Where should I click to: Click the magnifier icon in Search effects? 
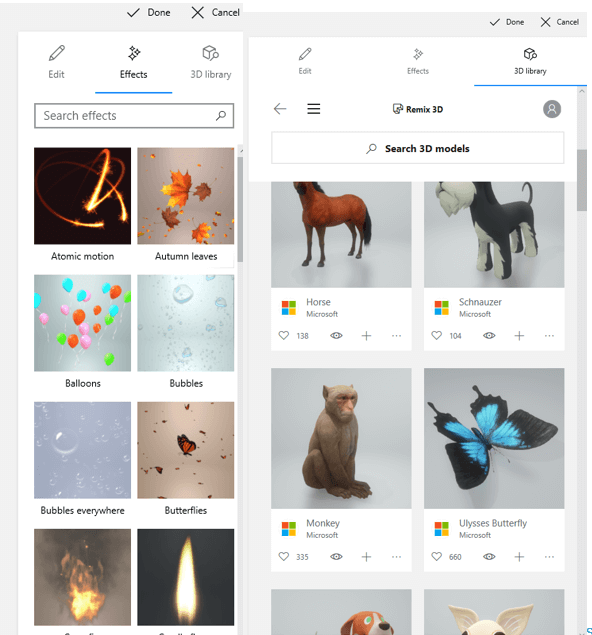coord(221,116)
